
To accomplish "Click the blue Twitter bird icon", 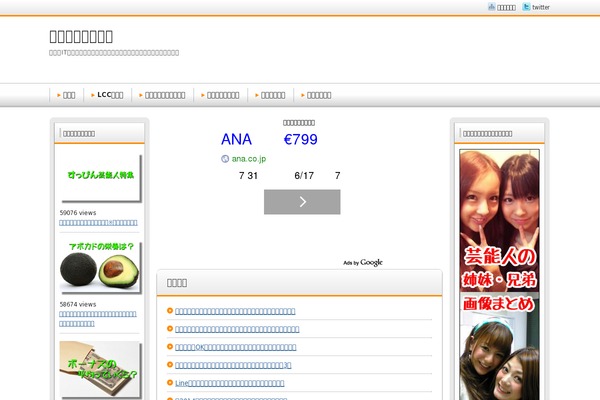I will coord(526,7).
